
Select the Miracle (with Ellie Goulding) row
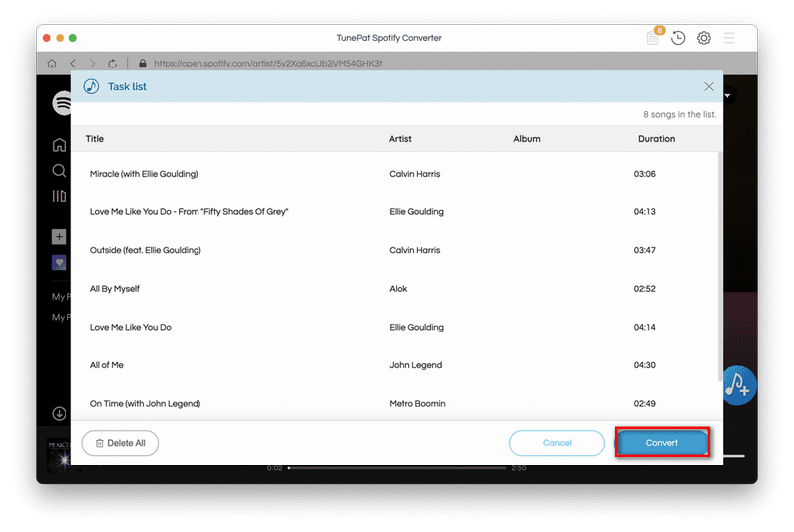click(395, 174)
